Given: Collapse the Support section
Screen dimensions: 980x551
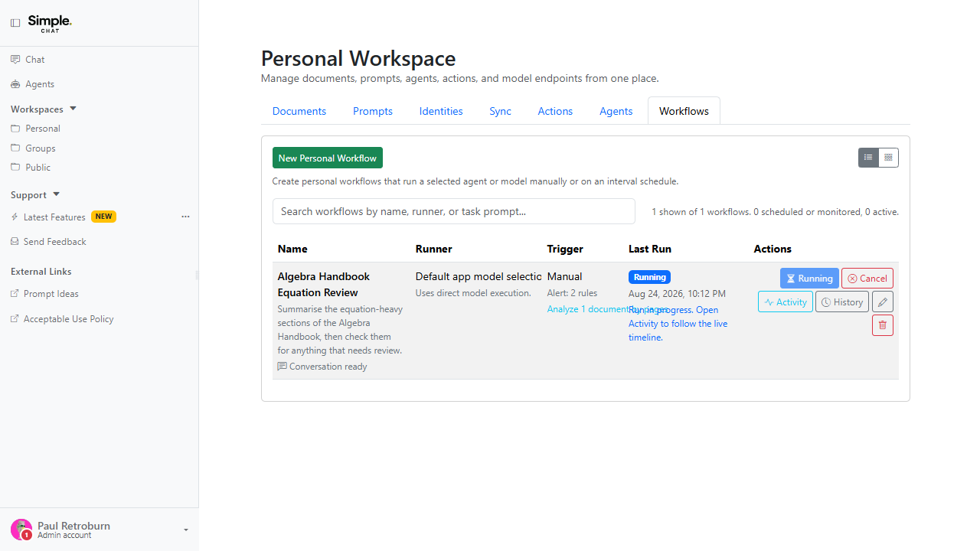Looking at the screenshot, I should (56, 194).
